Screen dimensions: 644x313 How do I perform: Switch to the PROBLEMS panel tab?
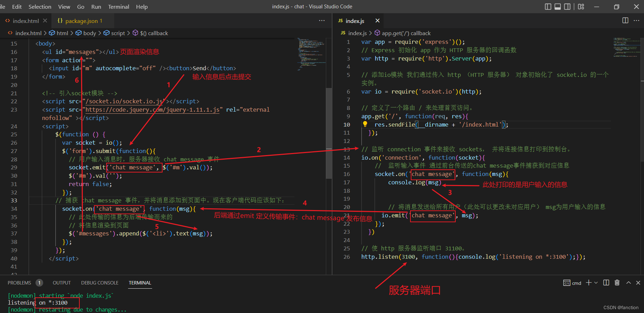pos(19,283)
